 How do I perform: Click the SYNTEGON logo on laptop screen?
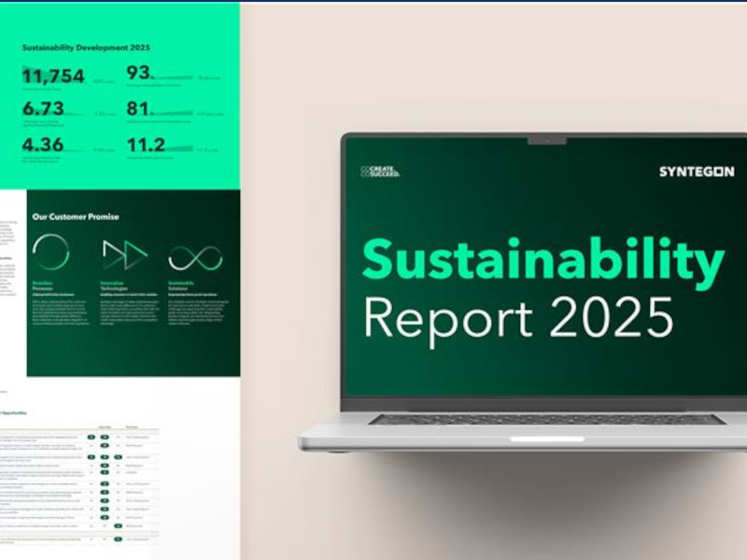(x=697, y=172)
